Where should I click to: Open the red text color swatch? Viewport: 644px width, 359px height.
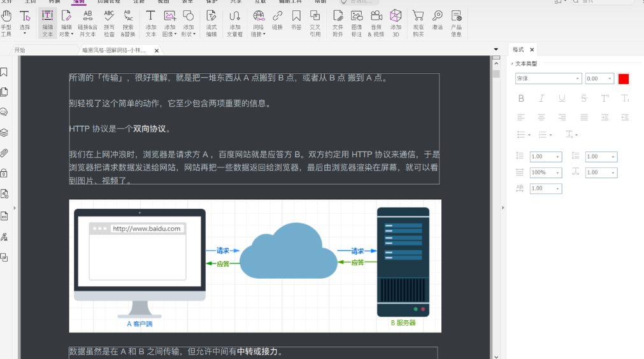[623, 79]
